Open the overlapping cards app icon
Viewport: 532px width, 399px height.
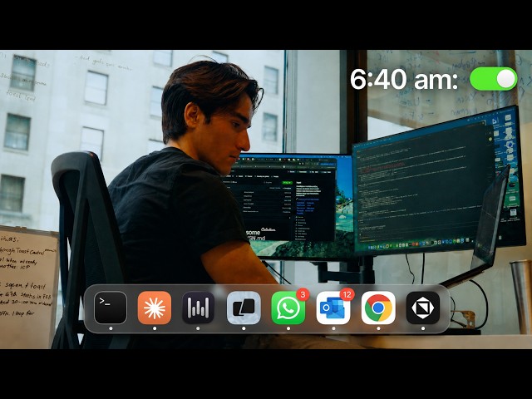click(244, 308)
